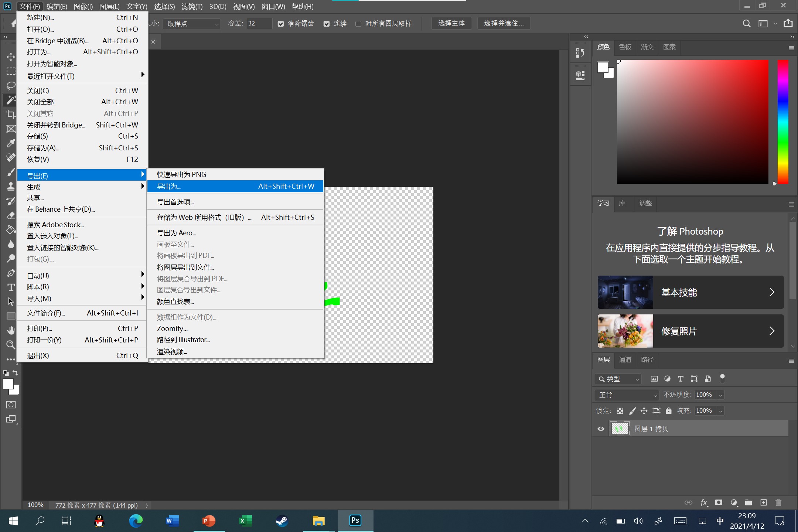Select the Magic Wand tool

(11, 100)
